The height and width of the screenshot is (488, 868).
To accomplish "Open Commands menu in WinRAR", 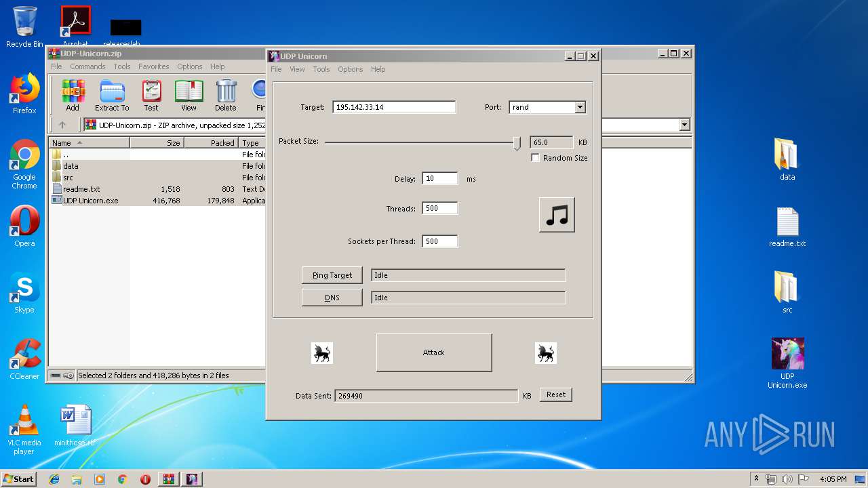I will (87, 66).
